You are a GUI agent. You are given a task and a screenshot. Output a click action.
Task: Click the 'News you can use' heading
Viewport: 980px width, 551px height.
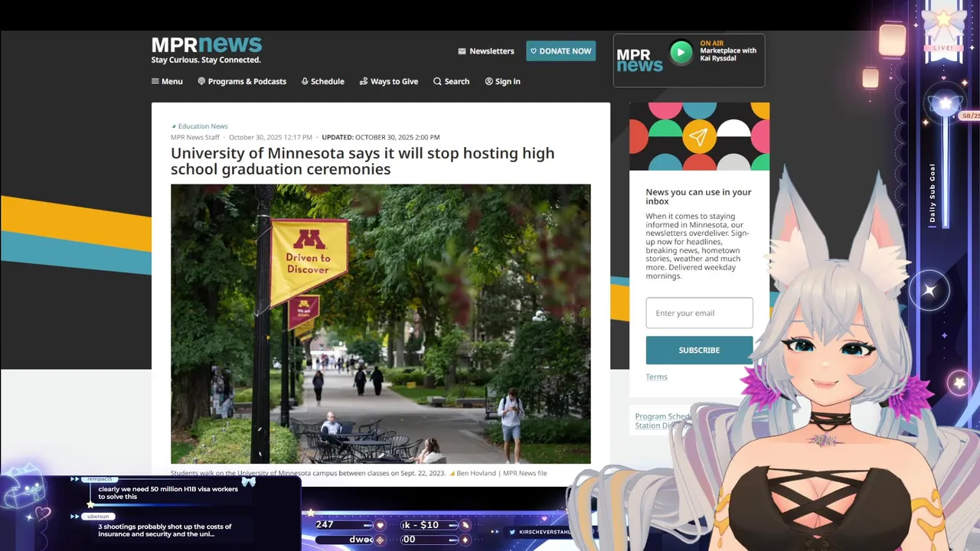click(x=698, y=197)
